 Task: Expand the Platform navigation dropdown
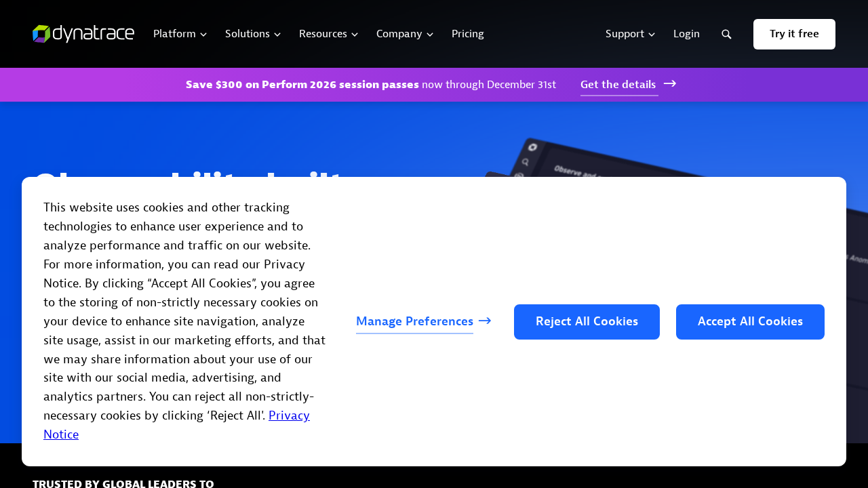(x=178, y=33)
